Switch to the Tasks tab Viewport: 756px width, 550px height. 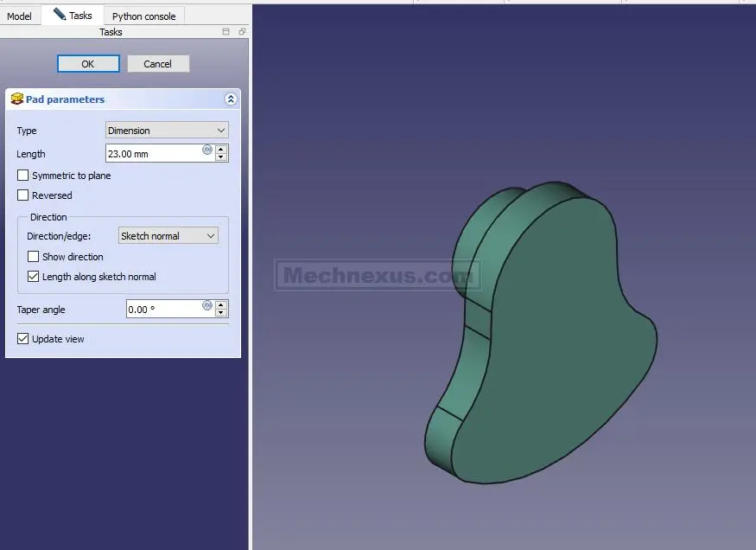(x=73, y=16)
